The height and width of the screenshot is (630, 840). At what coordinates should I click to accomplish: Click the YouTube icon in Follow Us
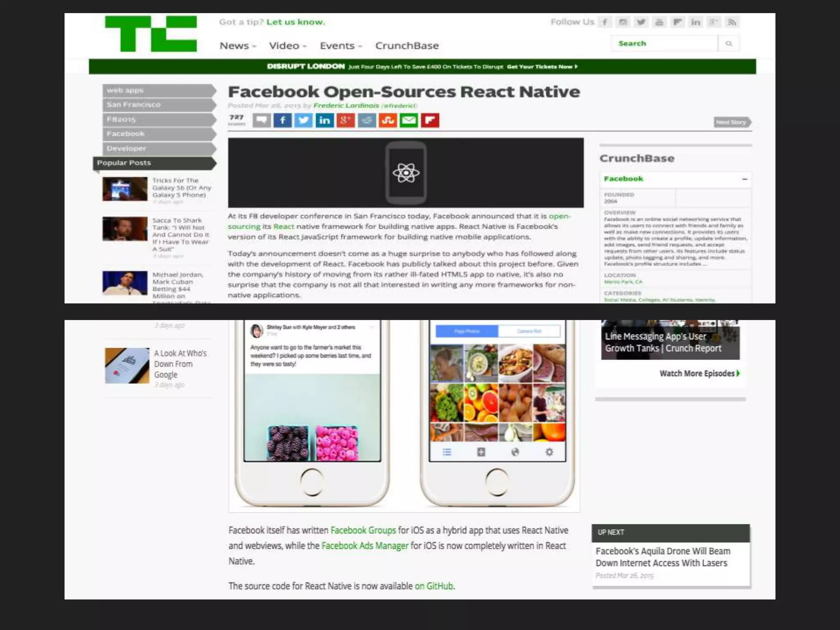(x=659, y=22)
